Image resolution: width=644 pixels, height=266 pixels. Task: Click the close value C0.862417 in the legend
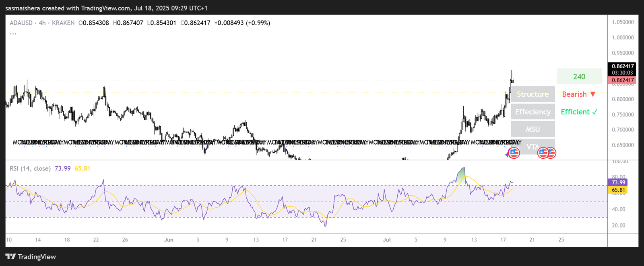(195, 23)
